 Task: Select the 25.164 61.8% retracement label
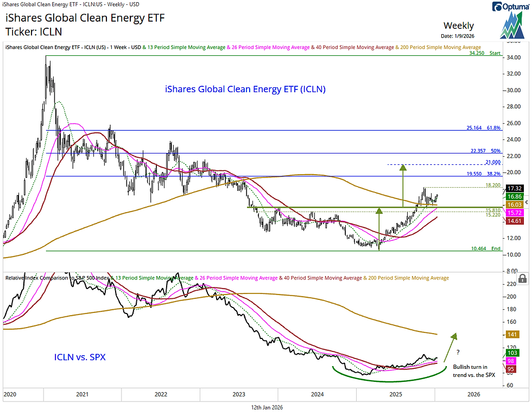pos(484,128)
